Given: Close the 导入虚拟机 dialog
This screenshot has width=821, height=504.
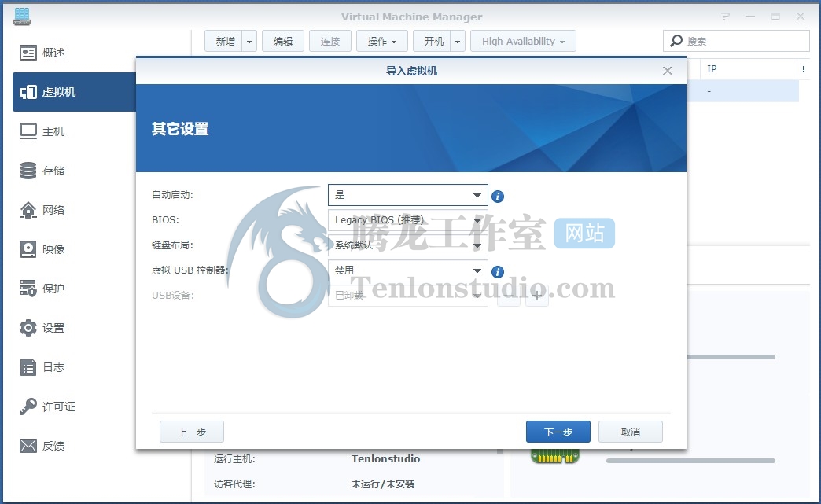Looking at the screenshot, I should coord(667,71).
